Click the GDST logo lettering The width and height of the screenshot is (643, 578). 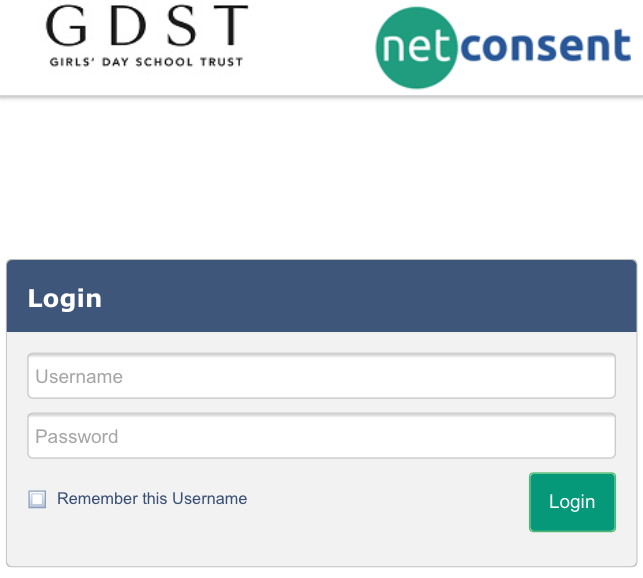147,25
